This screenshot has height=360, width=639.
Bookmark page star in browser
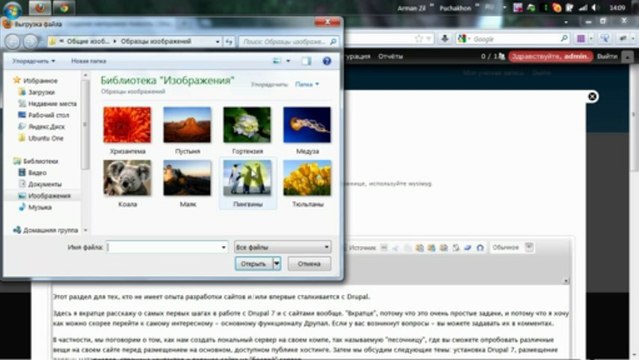(x=419, y=39)
